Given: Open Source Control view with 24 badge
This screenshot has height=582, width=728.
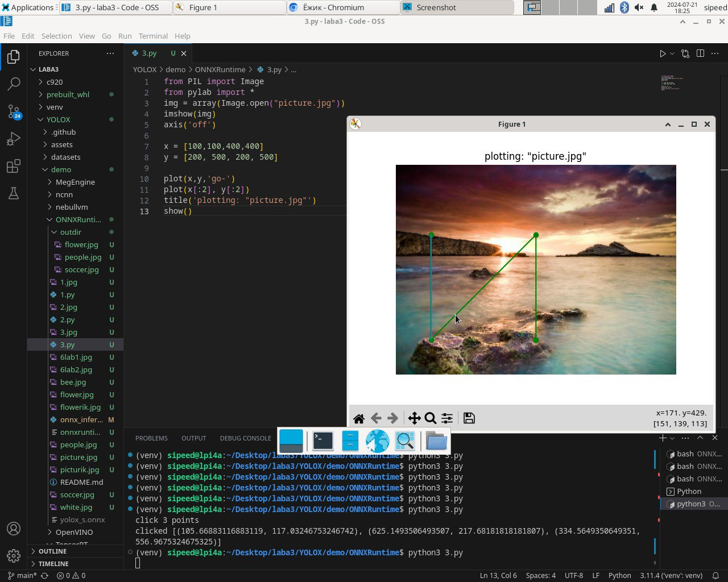Looking at the screenshot, I should 14,111.
